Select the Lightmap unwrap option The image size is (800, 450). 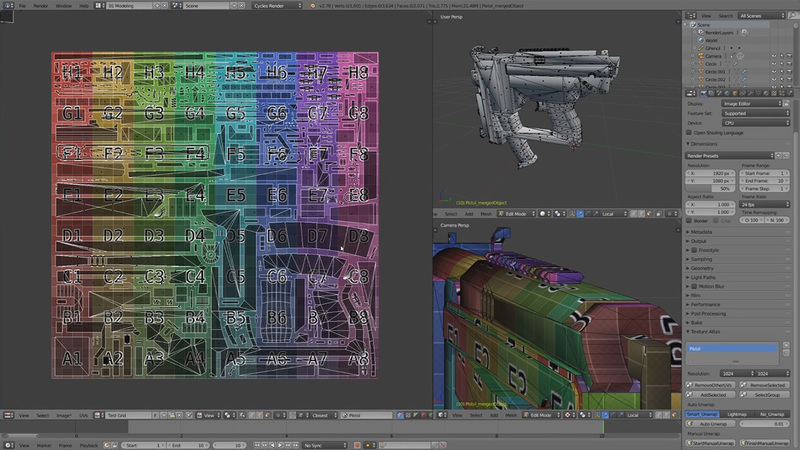[739, 412]
